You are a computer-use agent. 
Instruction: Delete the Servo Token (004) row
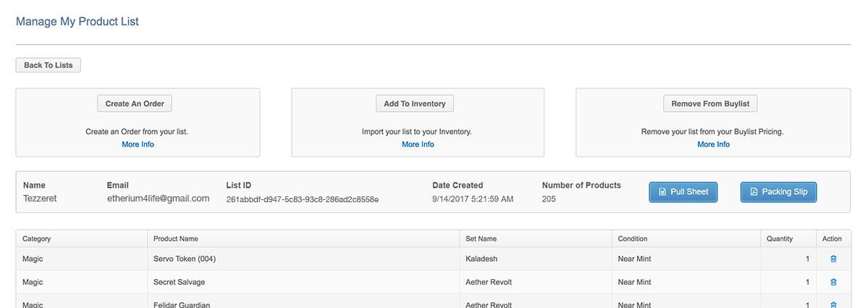[833, 259]
